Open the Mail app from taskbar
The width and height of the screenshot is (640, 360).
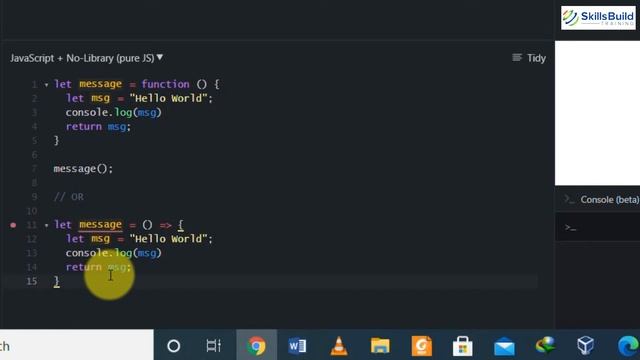[x=504, y=347]
